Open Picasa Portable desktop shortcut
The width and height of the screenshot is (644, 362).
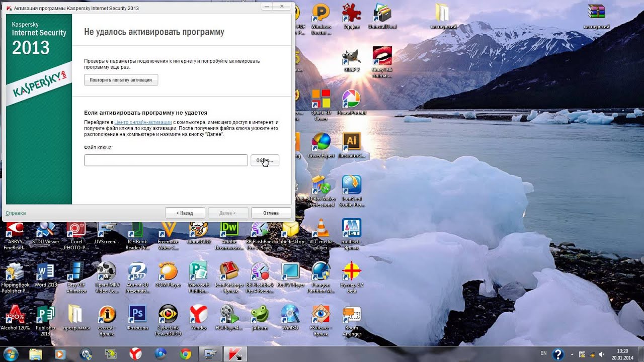[351, 103]
